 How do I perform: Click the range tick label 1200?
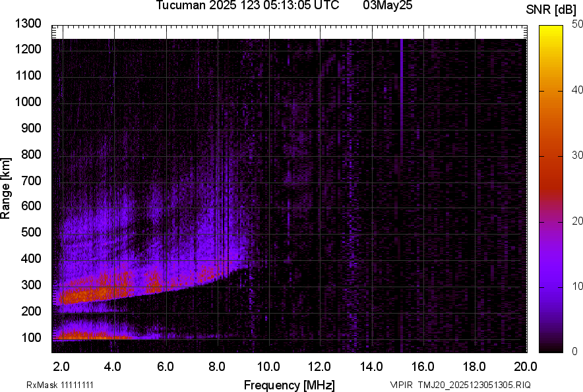point(28,49)
